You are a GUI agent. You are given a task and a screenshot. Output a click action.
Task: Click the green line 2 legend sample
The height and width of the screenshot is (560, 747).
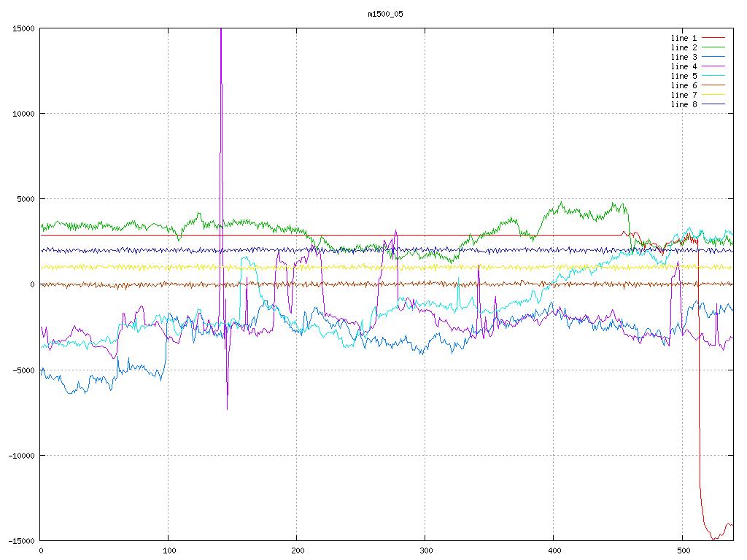(714, 47)
